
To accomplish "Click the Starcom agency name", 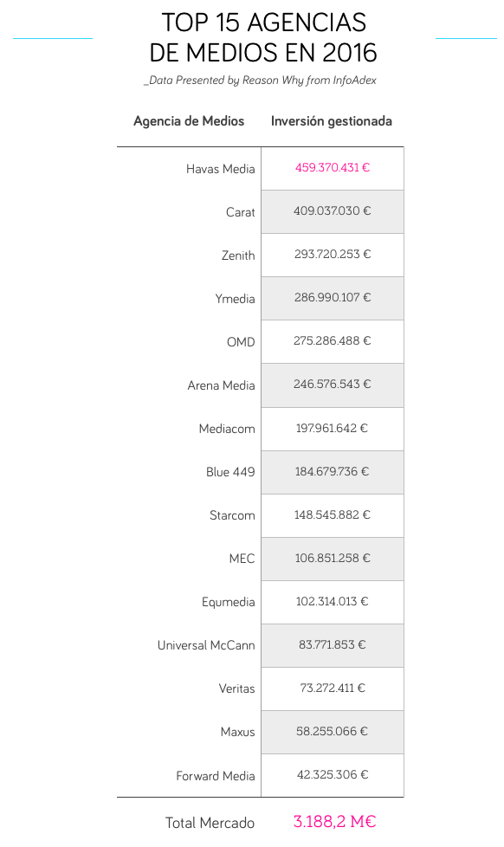I will click(x=232, y=515).
